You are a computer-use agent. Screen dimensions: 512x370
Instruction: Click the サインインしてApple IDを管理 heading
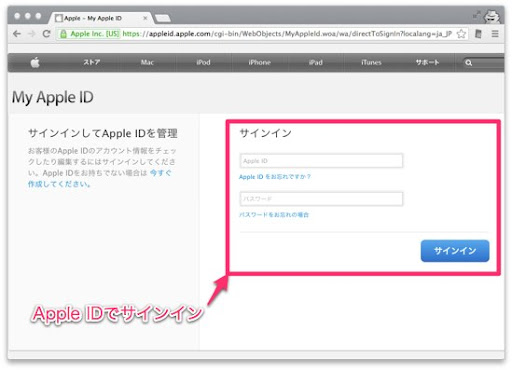[103, 134]
